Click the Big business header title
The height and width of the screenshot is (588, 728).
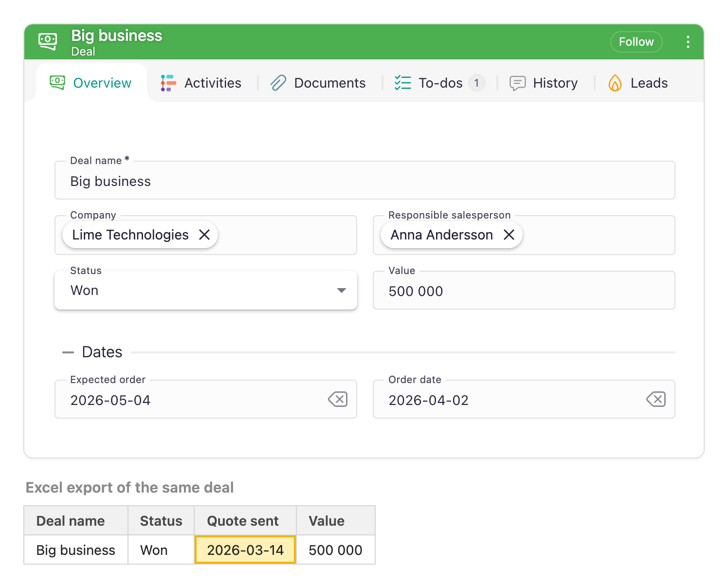(117, 36)
